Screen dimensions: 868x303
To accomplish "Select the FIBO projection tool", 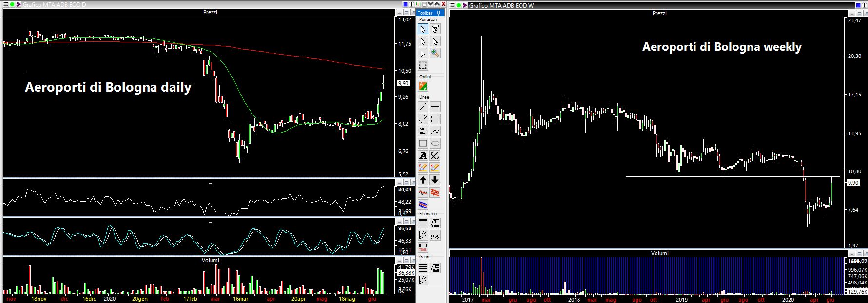I will (435, 223).
